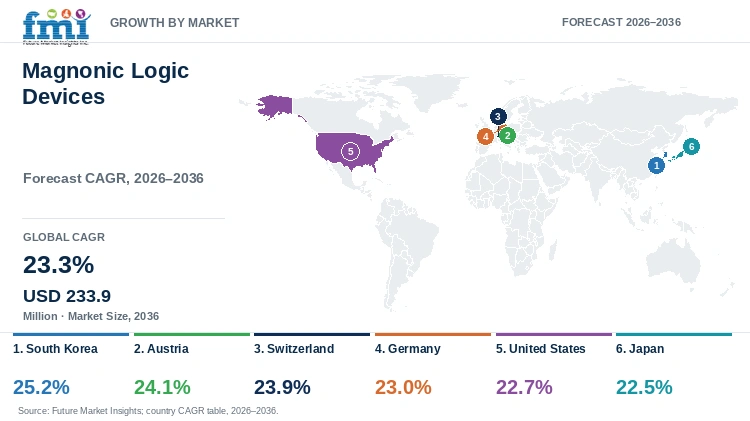Click 'Forecast CAGR, 2026–2036' subtitle
Image resolution: width=750 pixels, height=421 pixels.
113,178
